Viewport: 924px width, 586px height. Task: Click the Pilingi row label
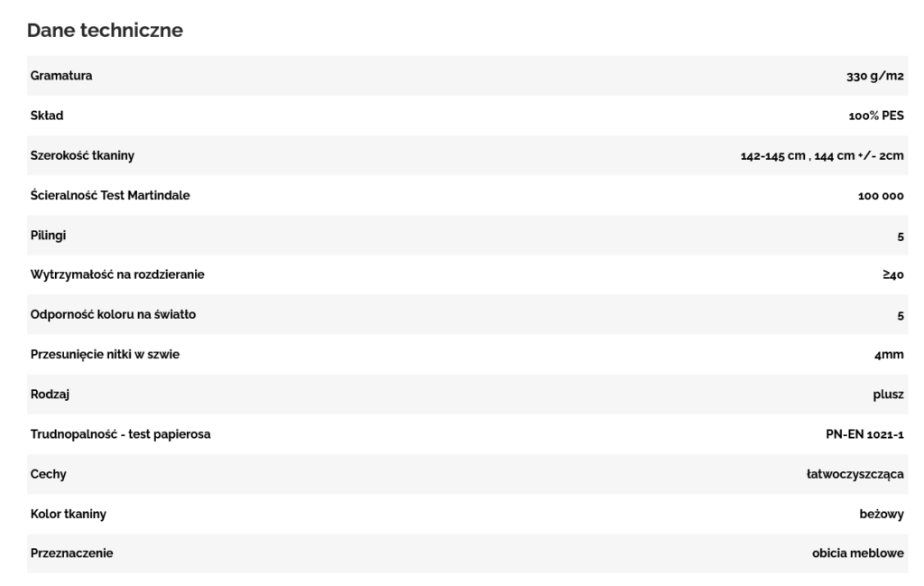49,235
